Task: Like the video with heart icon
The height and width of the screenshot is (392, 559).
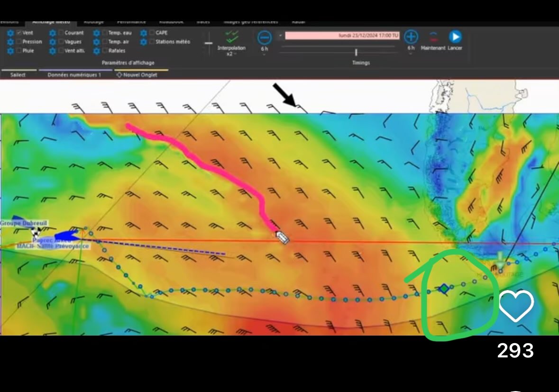Action: 516,306
